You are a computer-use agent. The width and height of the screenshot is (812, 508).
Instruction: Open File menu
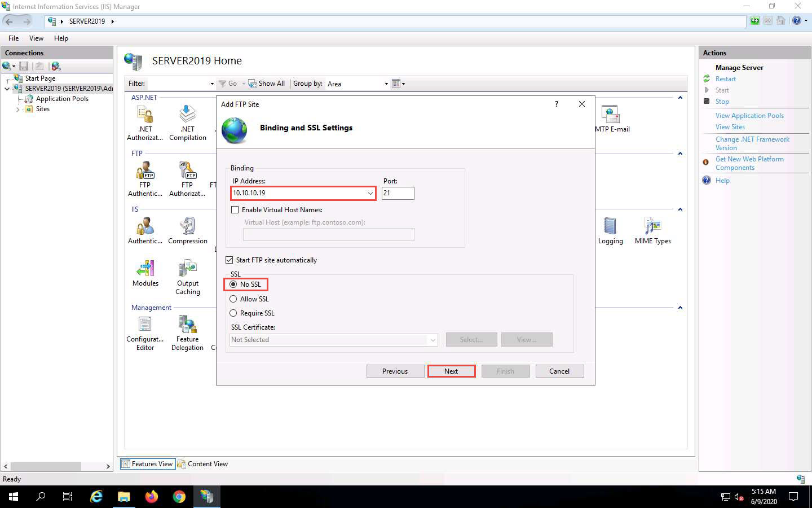click(14, 38)
